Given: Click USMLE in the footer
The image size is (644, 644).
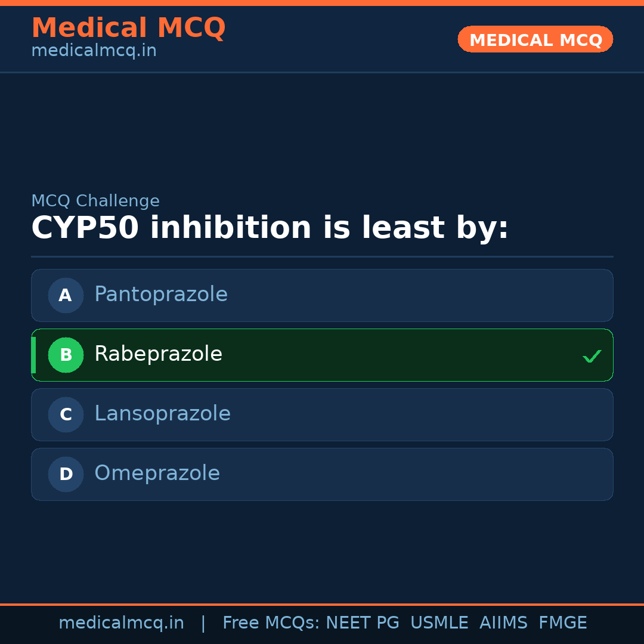Looking at the screenshot, I should click(x=439, y=623).
